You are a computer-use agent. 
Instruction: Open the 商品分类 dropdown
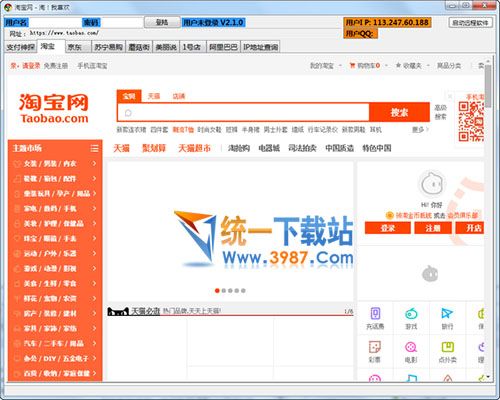(x=449, y=66)
